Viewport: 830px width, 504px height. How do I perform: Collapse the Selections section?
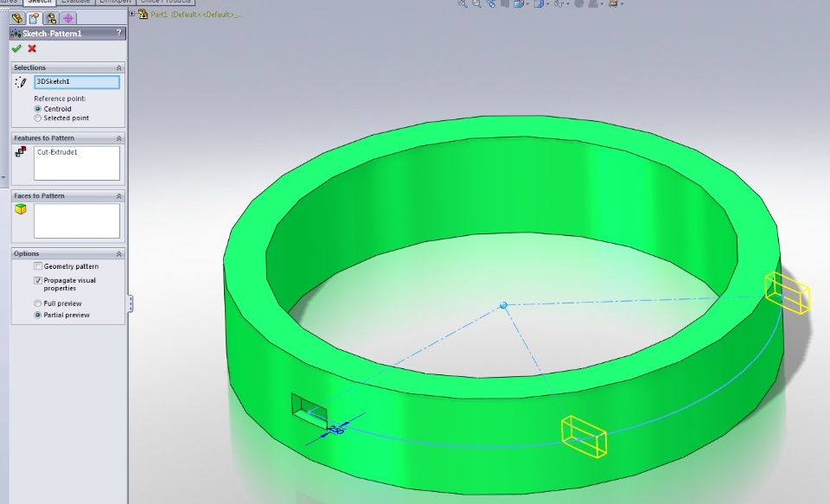pos(118,67)
